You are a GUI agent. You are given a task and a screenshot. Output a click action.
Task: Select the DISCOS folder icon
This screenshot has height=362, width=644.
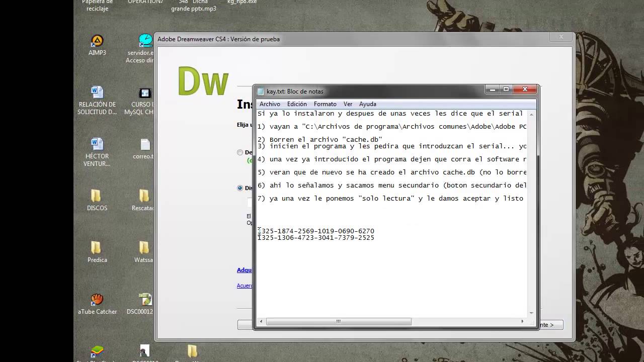pyautogui.click(x=97, y=200)
